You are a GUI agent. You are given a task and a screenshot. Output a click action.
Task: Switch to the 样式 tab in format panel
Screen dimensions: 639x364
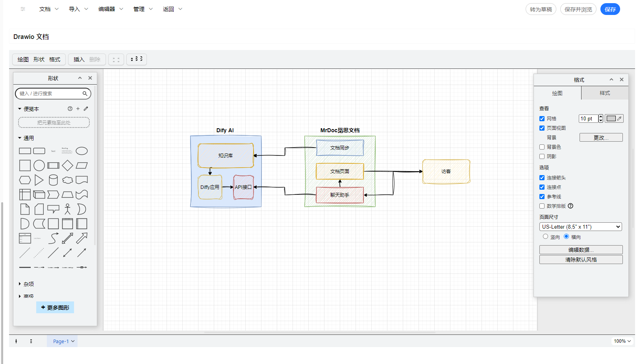point(604,93)
